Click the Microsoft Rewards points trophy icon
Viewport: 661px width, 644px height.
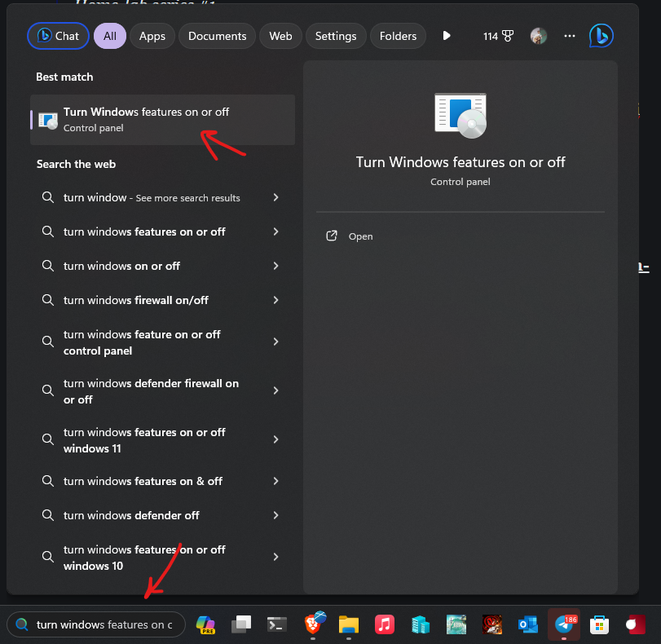click(x=508, y=36)
